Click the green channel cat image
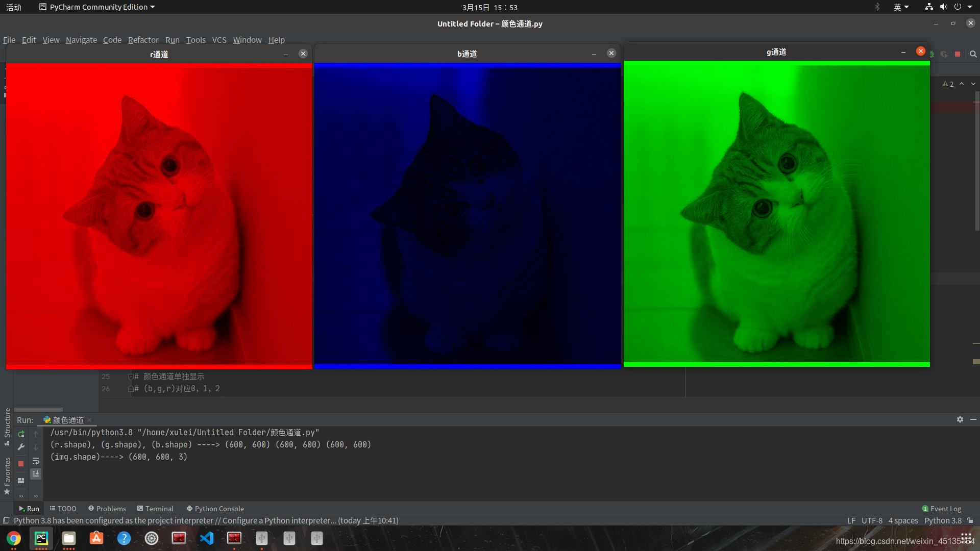The height and width of the screenshot is (551, 980). point(777,214)
